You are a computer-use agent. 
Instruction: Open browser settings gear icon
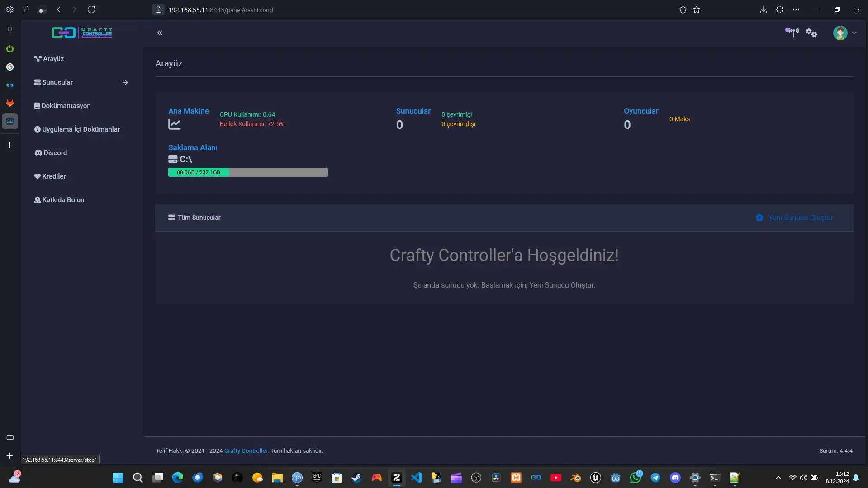tap(10, 9)
